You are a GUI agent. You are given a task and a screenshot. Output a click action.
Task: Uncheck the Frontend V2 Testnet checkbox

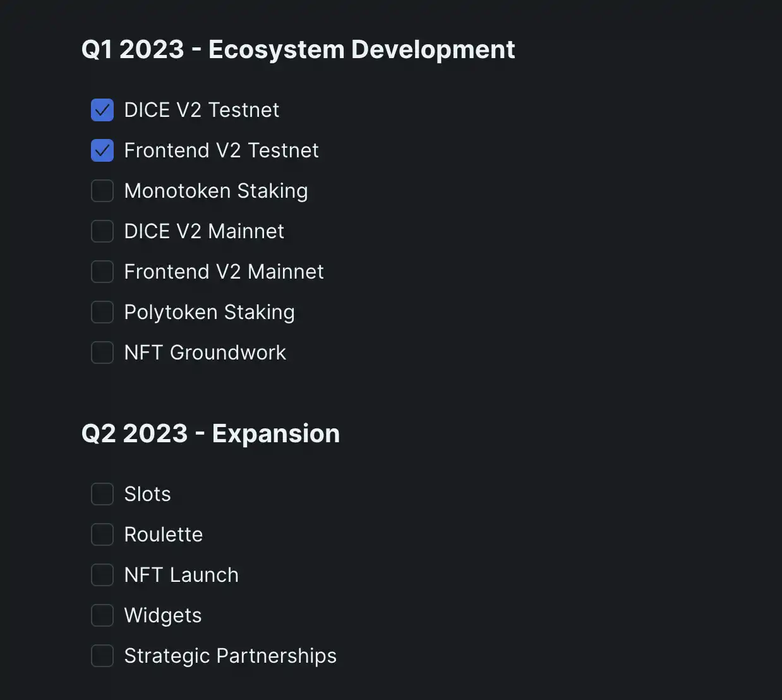(102, 150)
